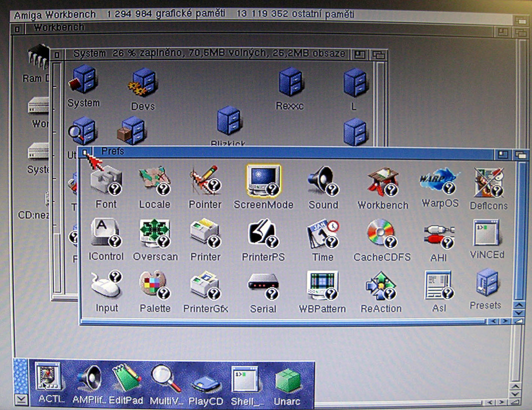This screenshot has width=532, height=410.
Task: Click the Amiga Workbench screen title bar
Action: coord(262,15)
